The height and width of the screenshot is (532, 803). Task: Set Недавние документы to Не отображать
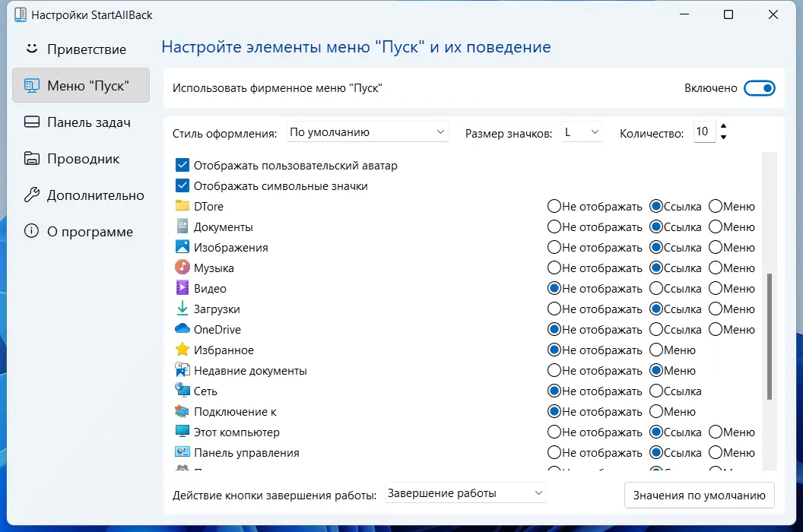(x=554, y=370)
